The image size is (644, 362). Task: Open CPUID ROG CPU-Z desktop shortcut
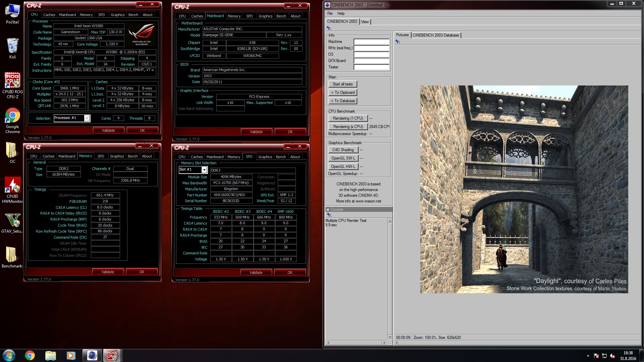(12, 85)
